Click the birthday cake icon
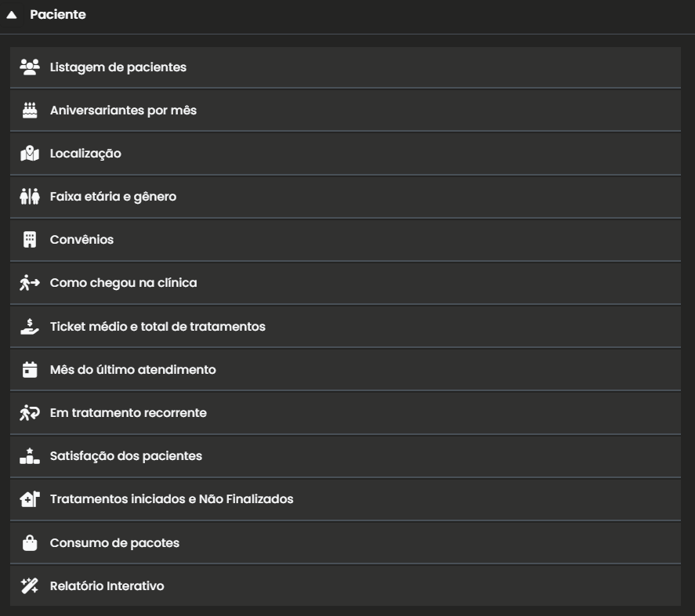This screenshot has height=616, width=695. coord(30,111)
